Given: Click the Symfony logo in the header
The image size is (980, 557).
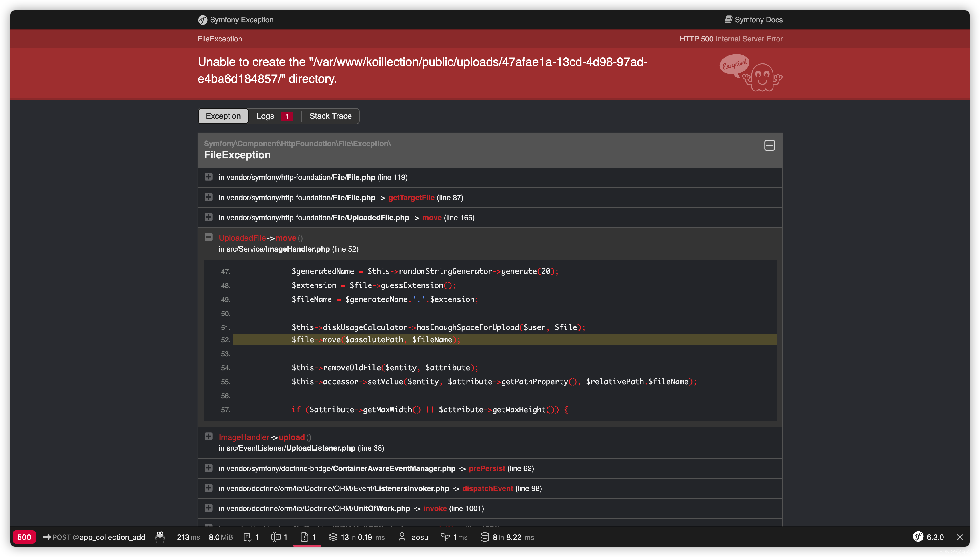Looking at the screenshot, I should pos(202,20).
